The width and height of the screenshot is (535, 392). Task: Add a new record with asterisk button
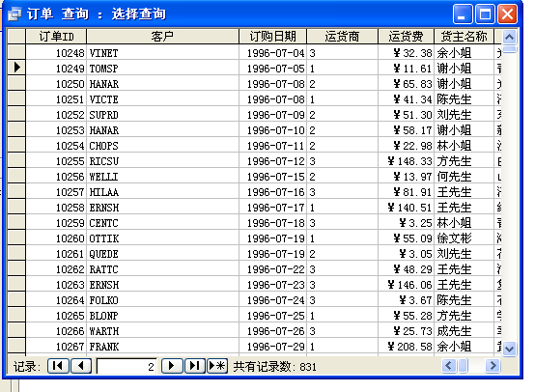(x=217, y=366)
